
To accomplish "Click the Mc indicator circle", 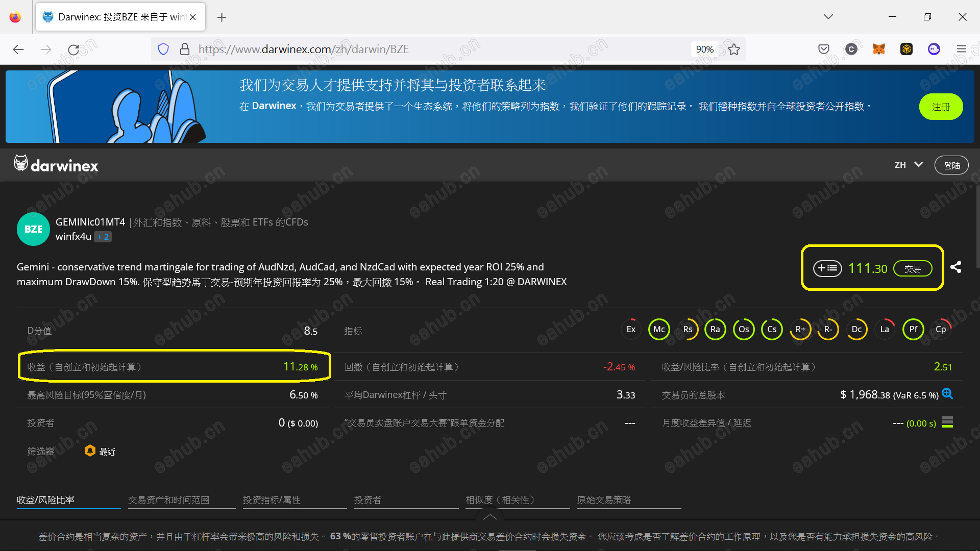I will click(x=659, y=330).
